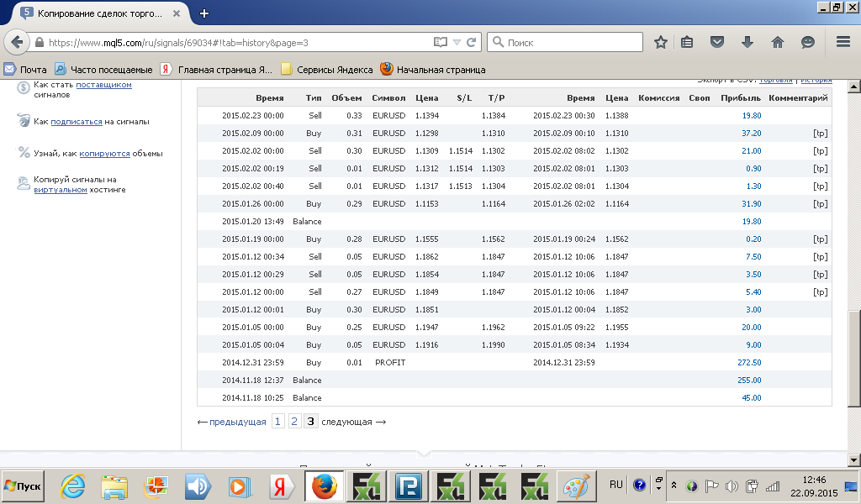Image resolution: width=861 pixels, height=504 pixels.
Task: Open the file explorer folder taskbar icon
Action: pyautogui.click(x=114, y=486)
